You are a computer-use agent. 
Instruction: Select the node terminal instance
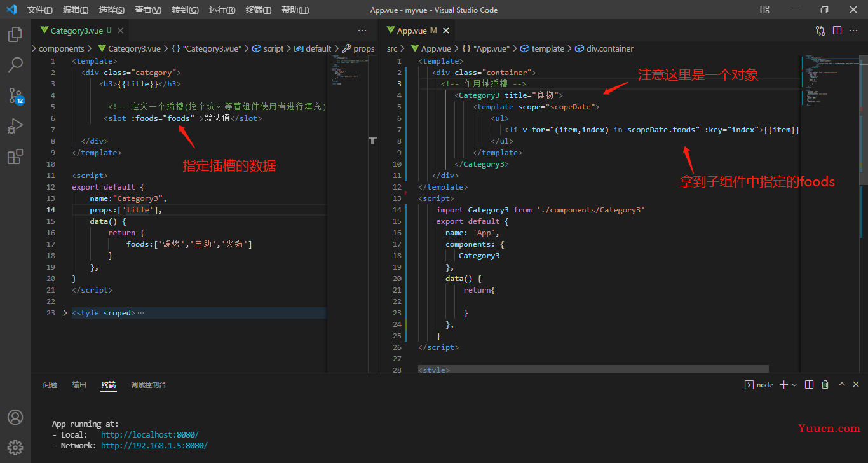pyautogui.click(x=759, y=385)
